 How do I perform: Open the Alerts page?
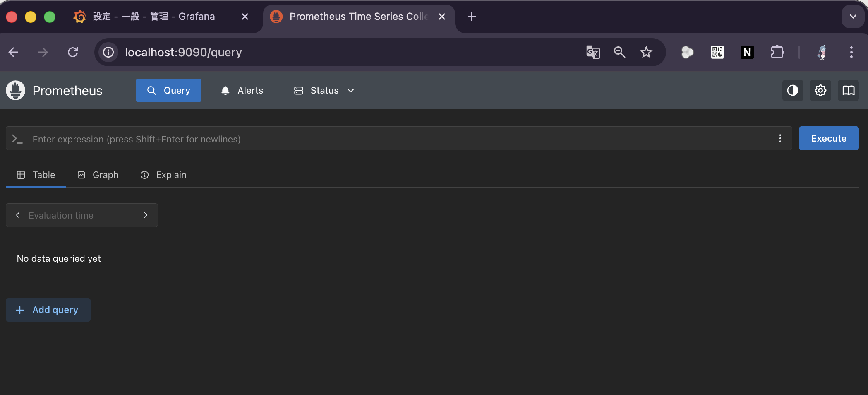pos(242,90)
